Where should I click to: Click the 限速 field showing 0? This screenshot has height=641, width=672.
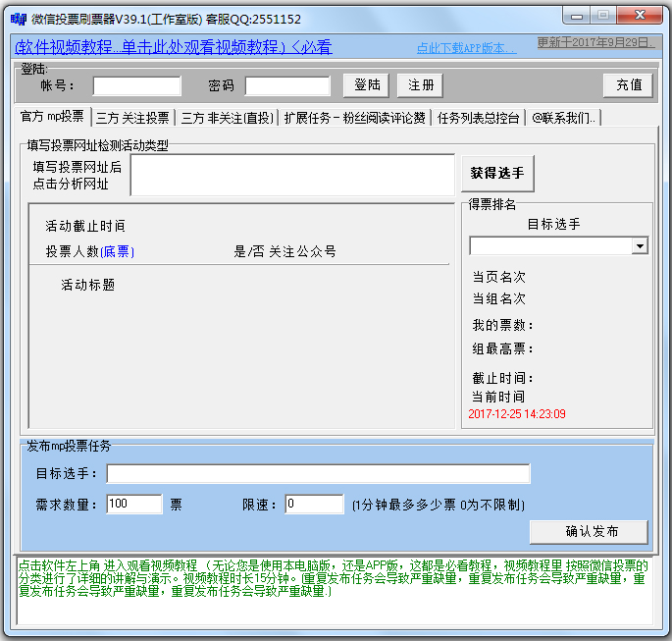[314, 504]
